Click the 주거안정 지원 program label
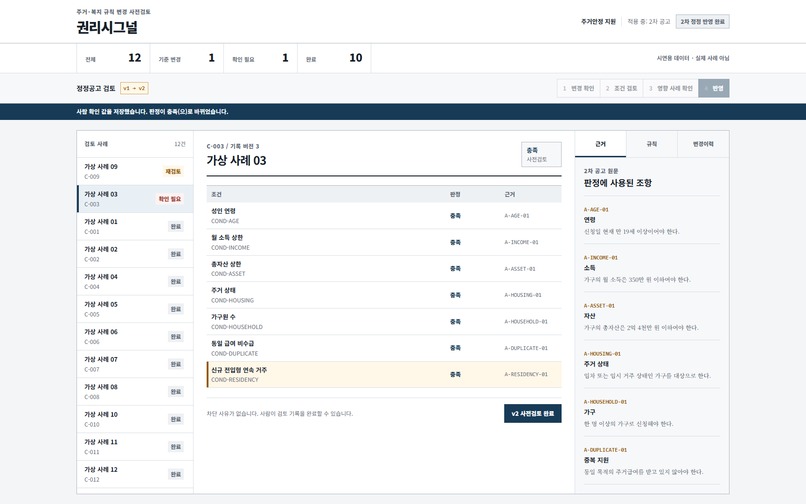The width and height of the screenshot is (806, 504). [598, 22]
